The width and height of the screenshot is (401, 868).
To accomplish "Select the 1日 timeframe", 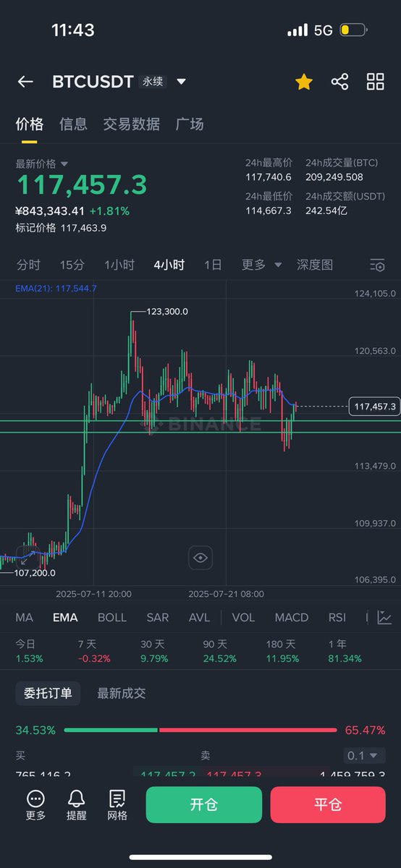I will coord(213,265).
